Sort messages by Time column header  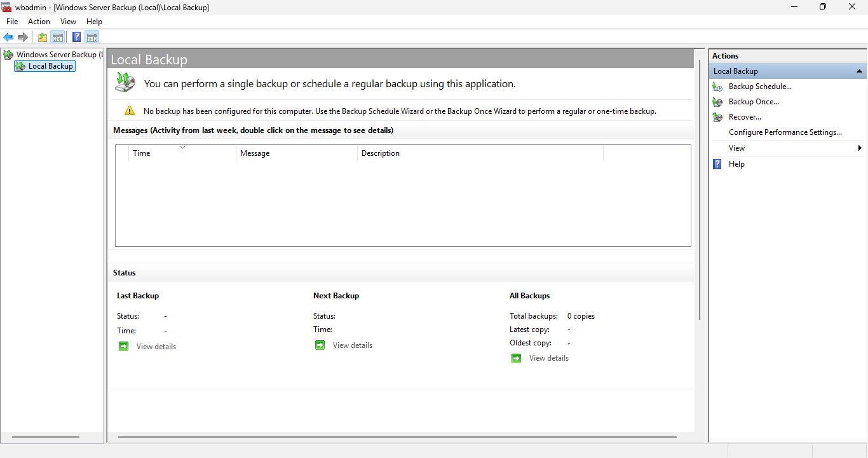142,153
